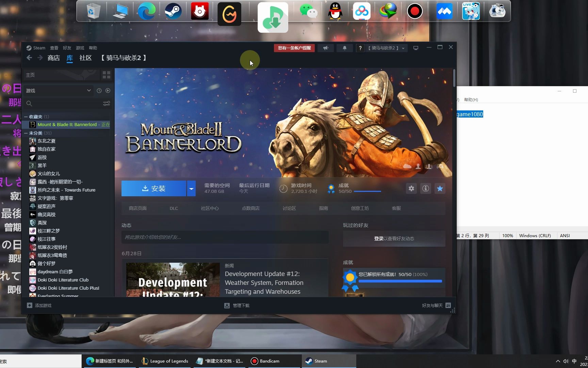Click the achievements ribbon icon
The height and width of the screenshot is (368, 588).
[331, 188]
